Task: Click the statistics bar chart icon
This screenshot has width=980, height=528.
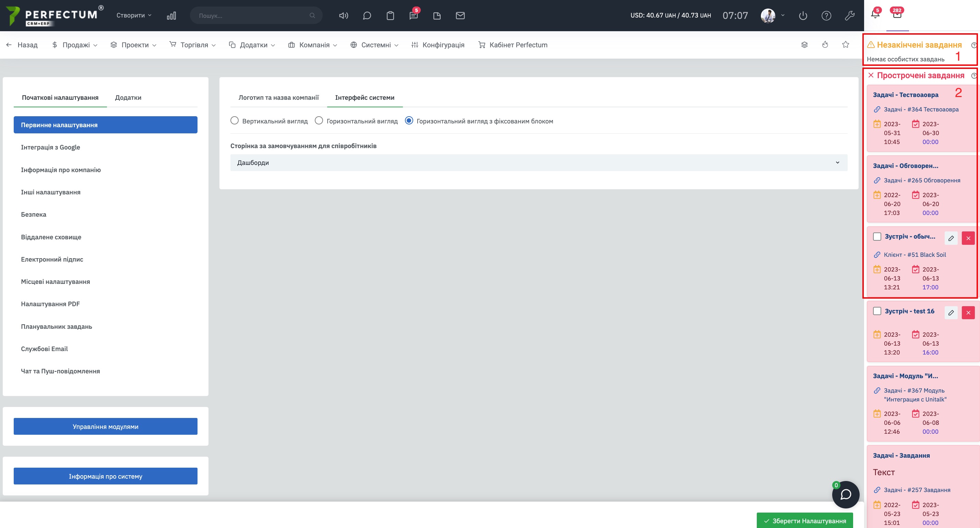Action: pyautogui.click(x=171, y=15)
